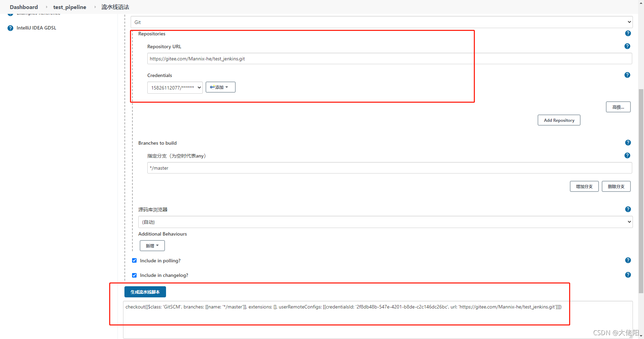The height and width of the screenshot is (339, 644).
Task: Click the 高级... advanced button
Action: click(618, 107)
